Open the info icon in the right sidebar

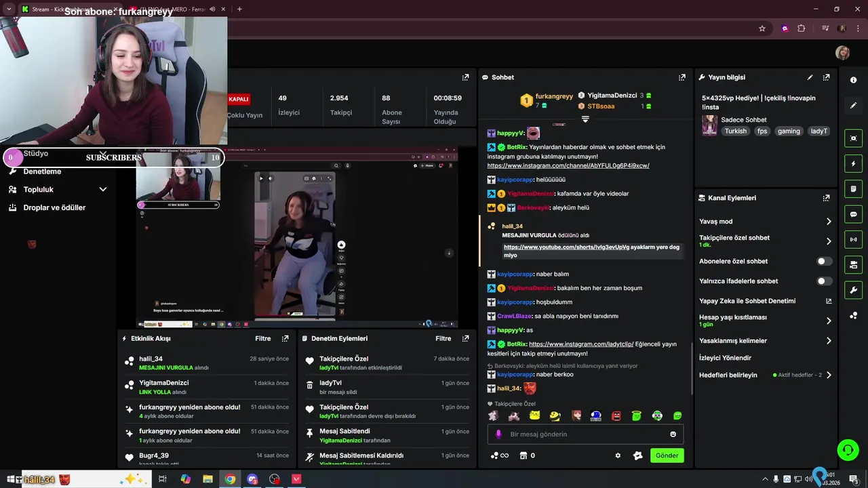pos(853,80)
